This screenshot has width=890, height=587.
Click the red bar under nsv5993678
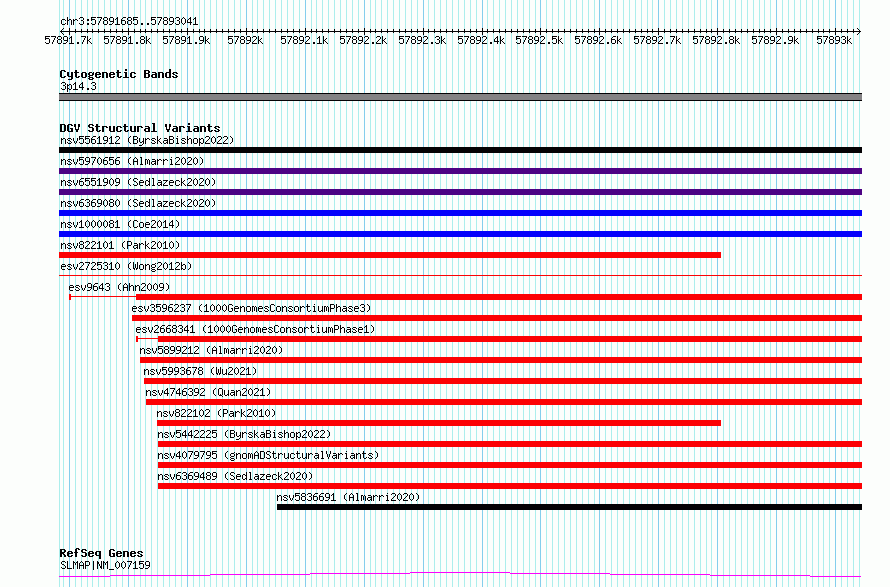click(x=503, y=381)
